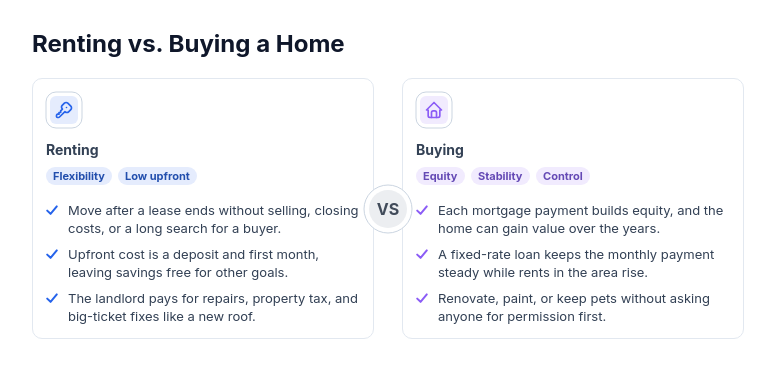
Task: Click the Buying card heading
Action: click(440, 150)
